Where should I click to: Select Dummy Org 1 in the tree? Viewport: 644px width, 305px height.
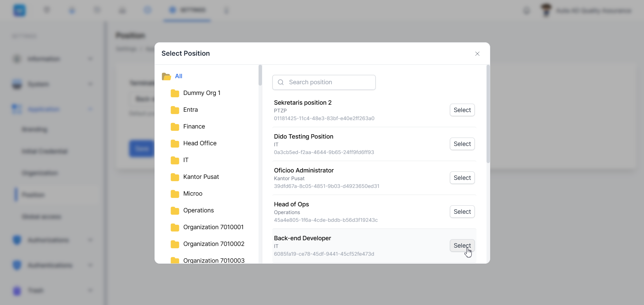(x=202, y=93)
